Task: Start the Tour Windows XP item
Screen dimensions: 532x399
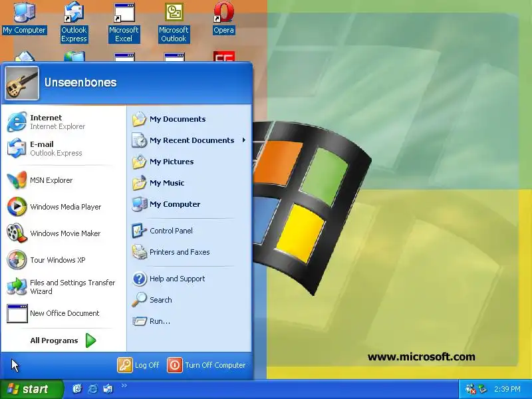Action: point(63,260)
